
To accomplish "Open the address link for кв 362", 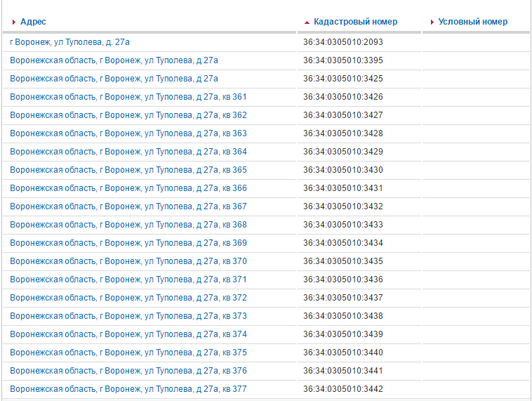I will click(128, 115).
